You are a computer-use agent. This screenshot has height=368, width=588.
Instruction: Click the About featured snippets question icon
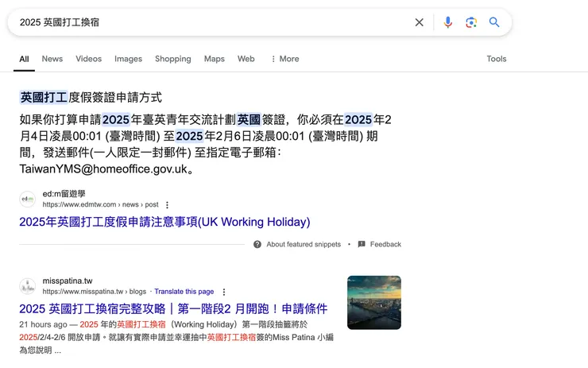coord(257,244)
